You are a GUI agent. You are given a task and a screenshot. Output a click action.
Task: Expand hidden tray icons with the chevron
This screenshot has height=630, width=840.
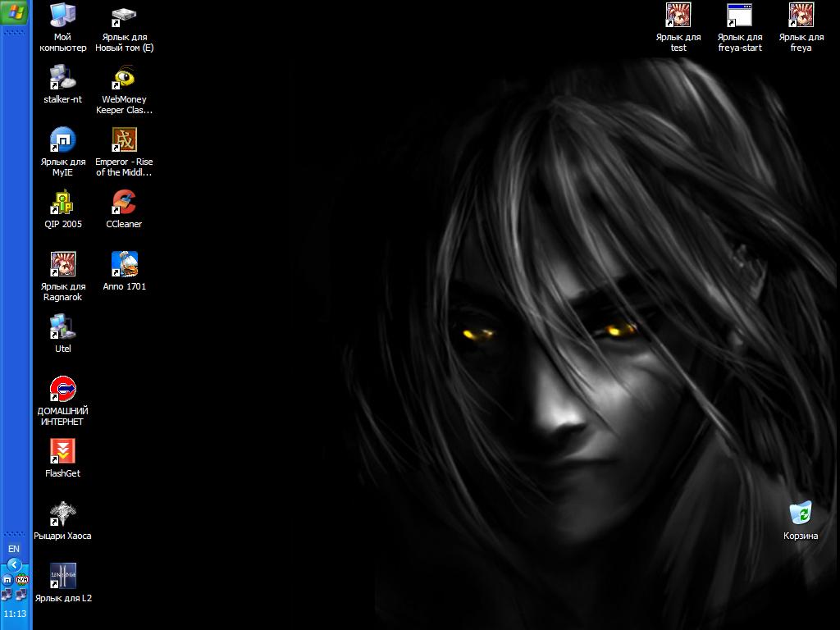[14, 564]
